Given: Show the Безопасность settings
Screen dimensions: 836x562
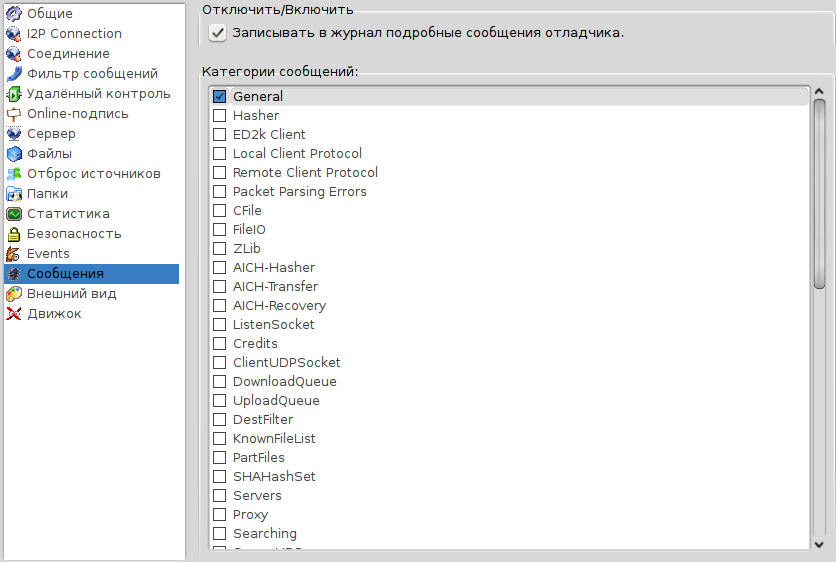Looking at the screenshot, I should [75, 234].
